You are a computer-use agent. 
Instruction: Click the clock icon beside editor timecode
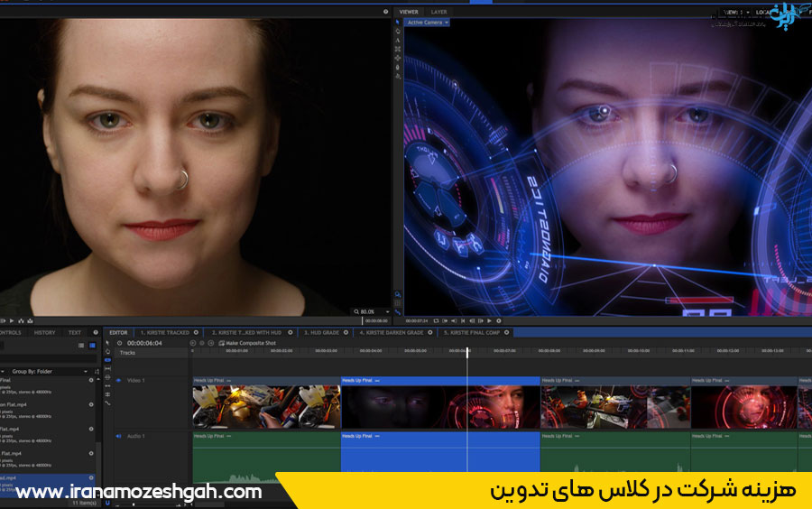click(x=120, y=343)
